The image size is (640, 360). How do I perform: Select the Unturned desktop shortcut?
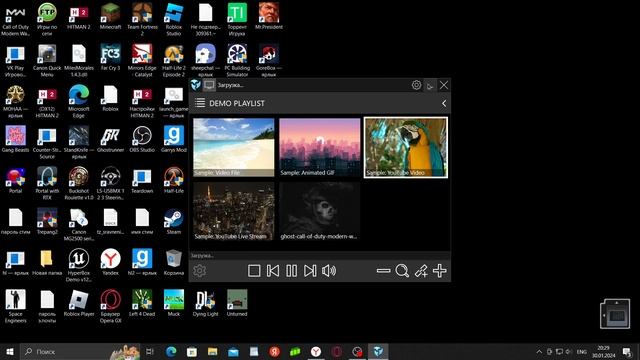(x=237, y=303)
